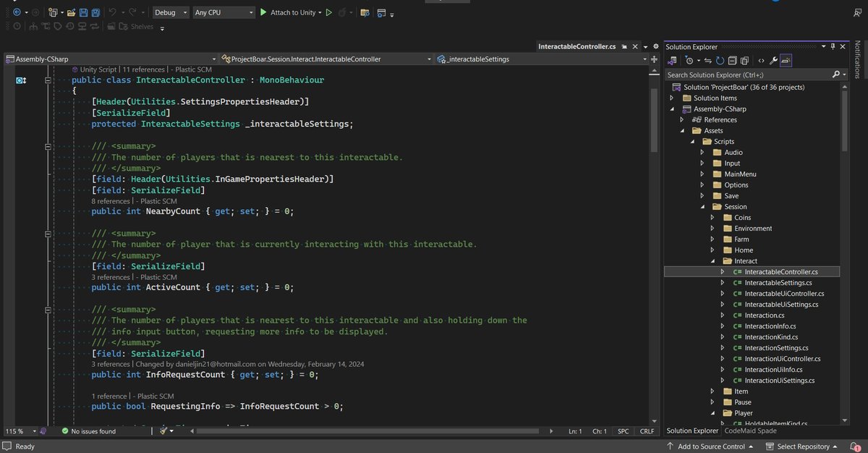Click the Find in Files folder-search icon

(365, 12)
